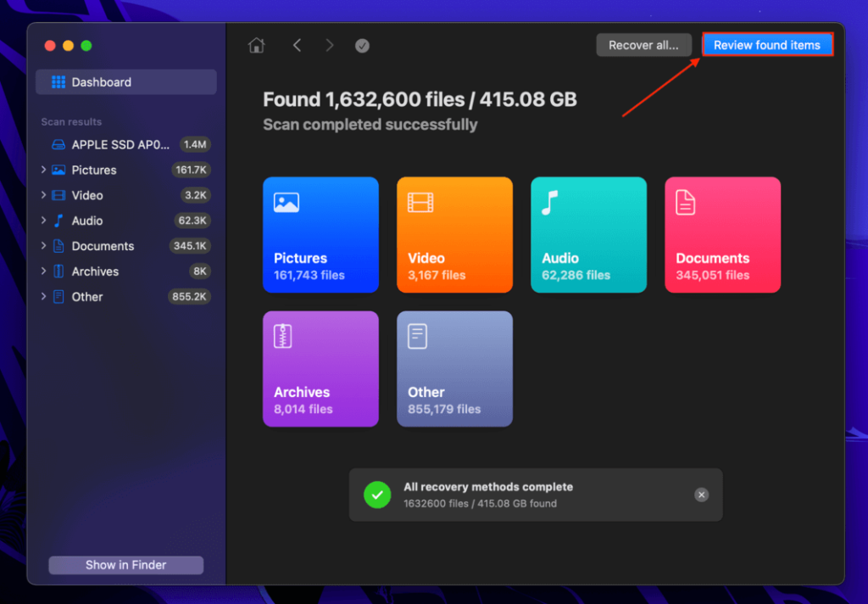Open the Pictures category tile
Screen dimensions: 868x604
coord(320,235)
